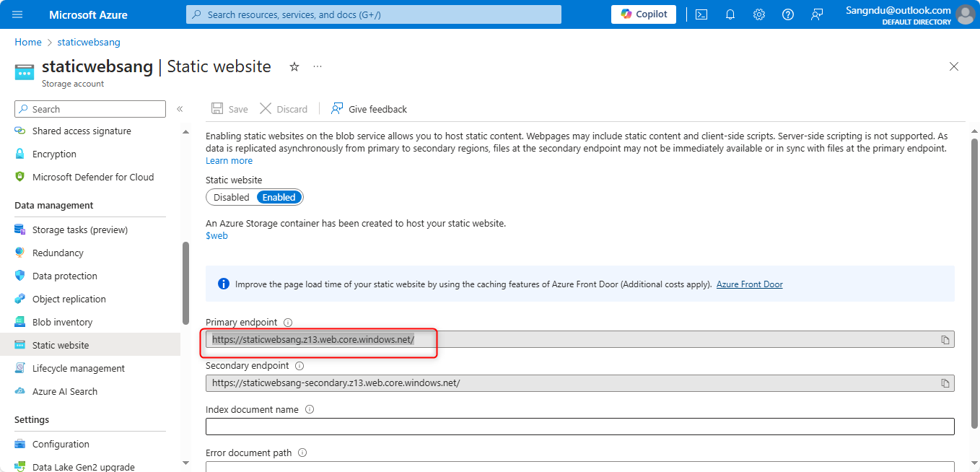This screenshot has height=472, width=980.
Task: Open portal settings gear icon
Action: point(758,14)
